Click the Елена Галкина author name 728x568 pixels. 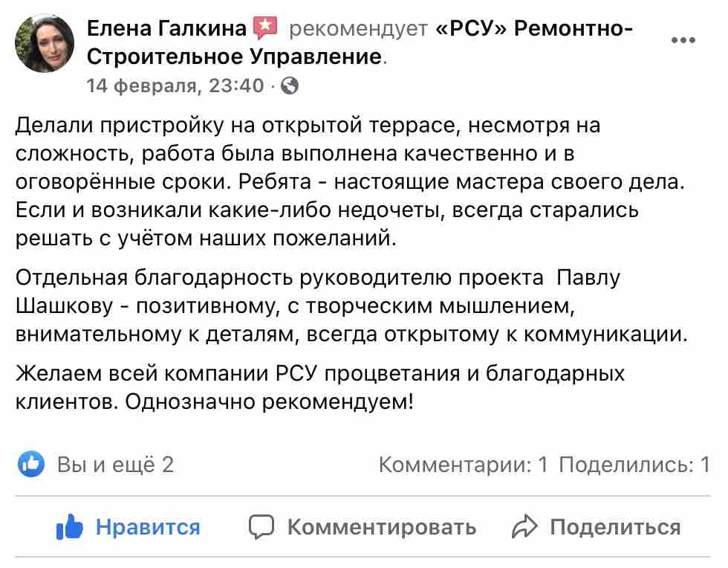166,28
